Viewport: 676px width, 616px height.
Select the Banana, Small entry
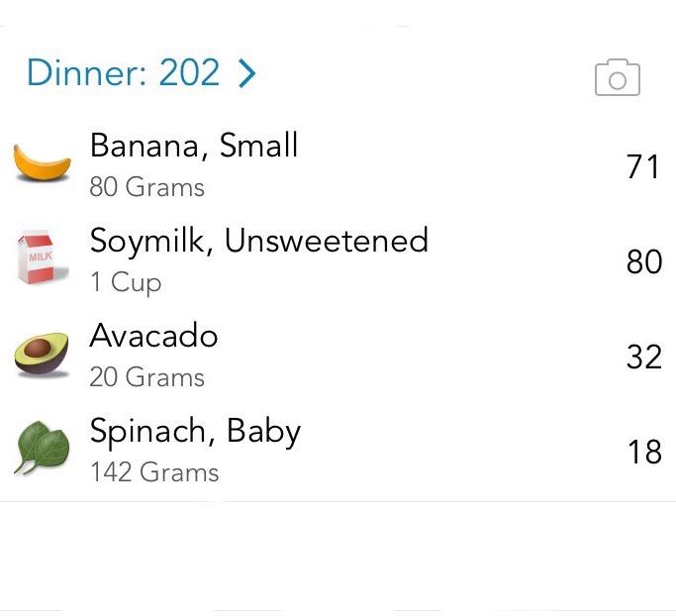[x=194, y=146]
